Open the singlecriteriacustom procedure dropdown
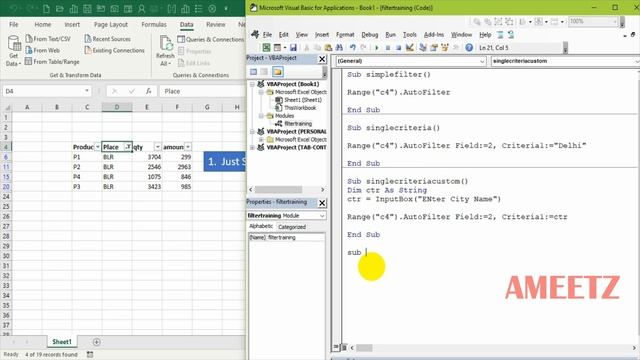 pyautogui.click(x=637, y=61)
